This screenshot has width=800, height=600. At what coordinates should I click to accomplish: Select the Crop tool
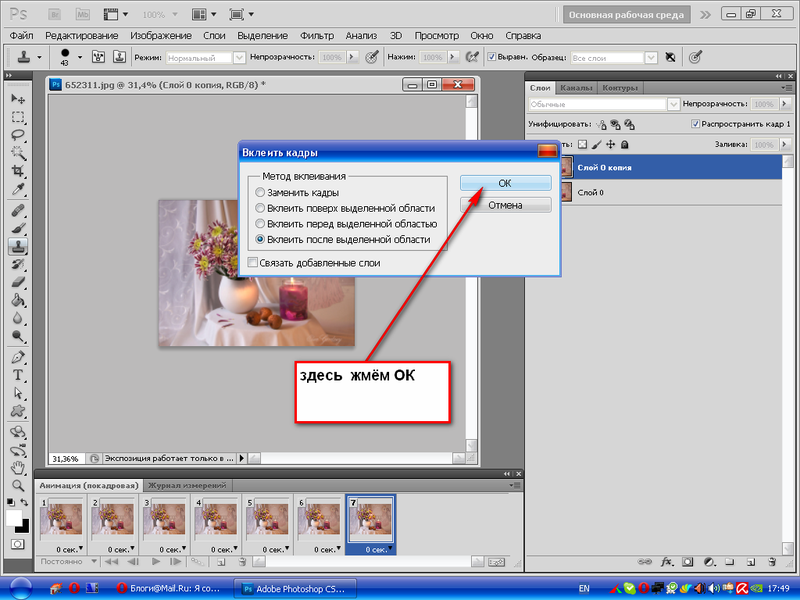coord(18,171)
